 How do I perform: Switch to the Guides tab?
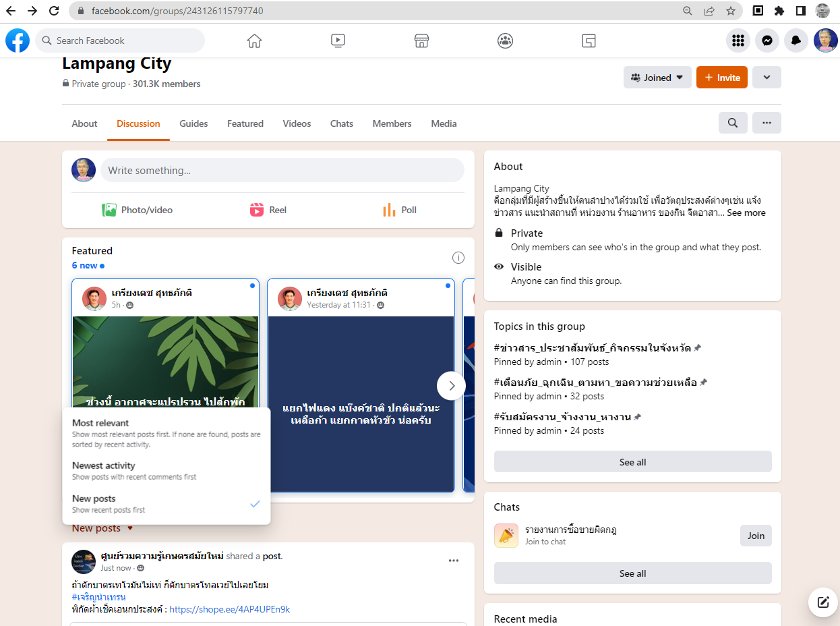click(193, 123)
